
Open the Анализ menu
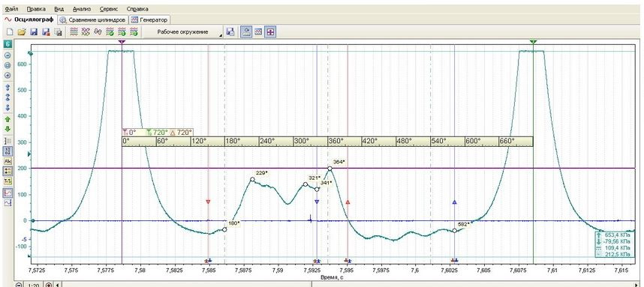81,8
